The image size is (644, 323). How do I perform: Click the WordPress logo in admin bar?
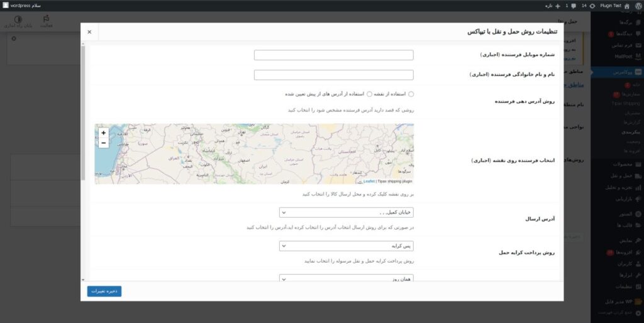pos(638,6)
